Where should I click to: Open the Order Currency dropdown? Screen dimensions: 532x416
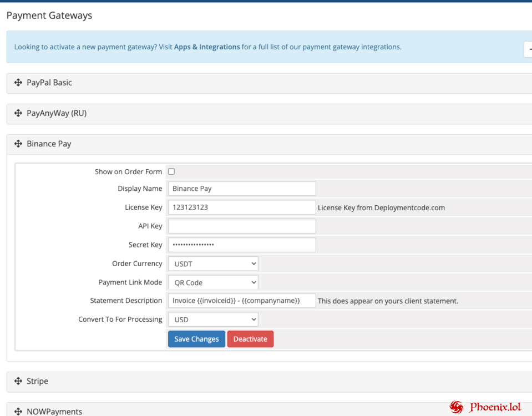tap(213, 263)
